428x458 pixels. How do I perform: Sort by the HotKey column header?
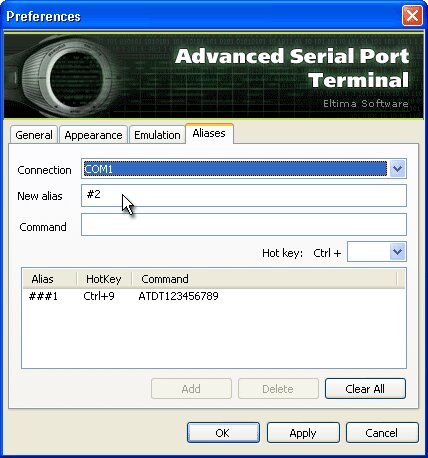pos(104,279)
